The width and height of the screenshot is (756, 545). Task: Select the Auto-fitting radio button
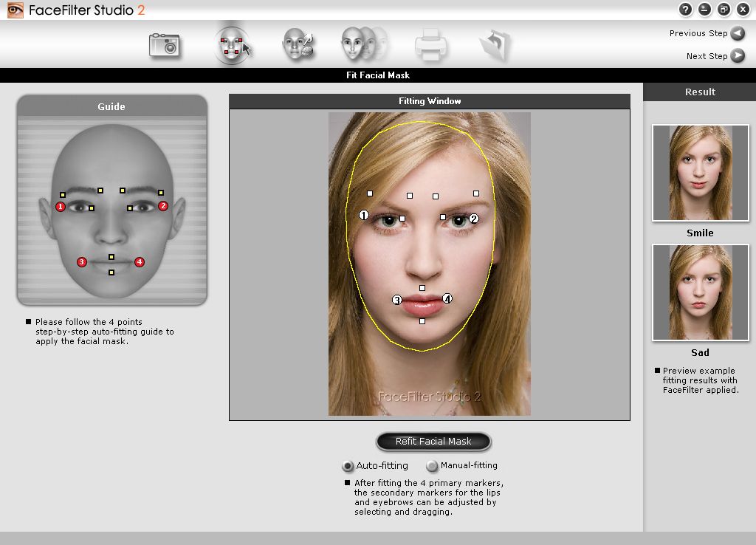coord(347,466)
